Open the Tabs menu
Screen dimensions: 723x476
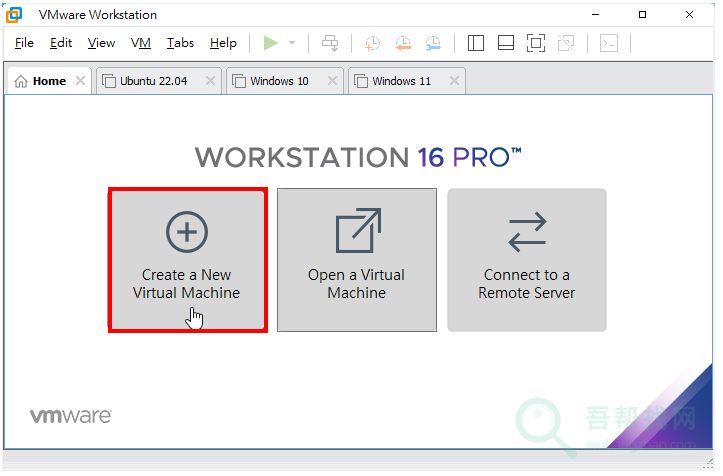(180, 43)
